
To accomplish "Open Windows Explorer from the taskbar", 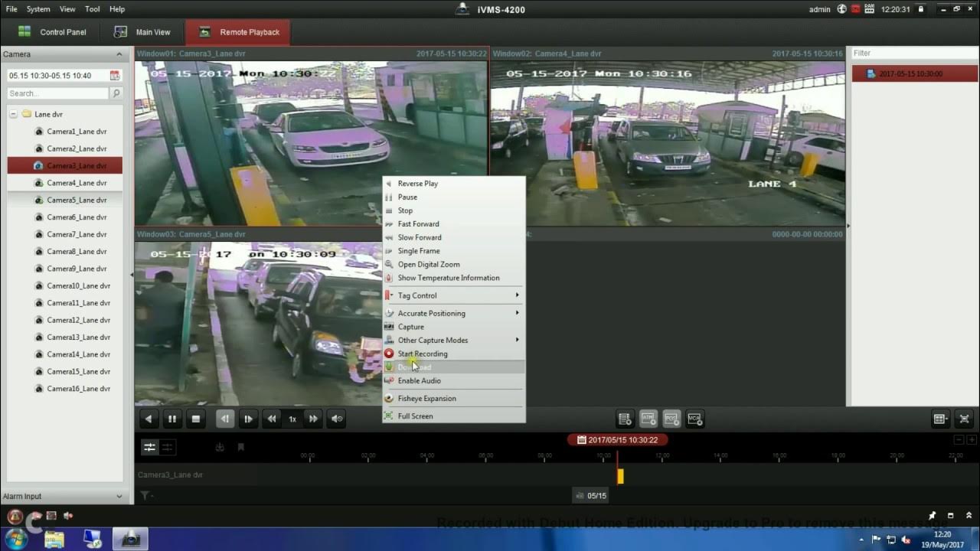I will (54, 539).
